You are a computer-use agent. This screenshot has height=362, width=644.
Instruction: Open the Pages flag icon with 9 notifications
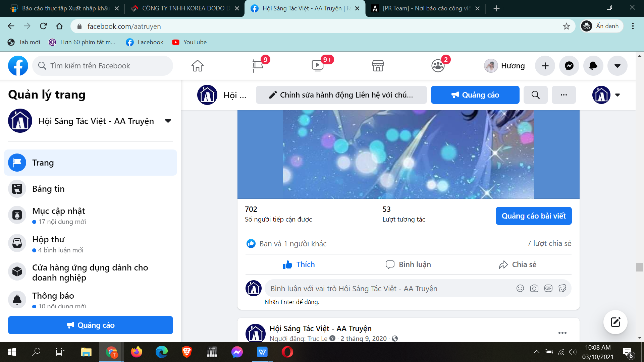click(x=258, y=66)
